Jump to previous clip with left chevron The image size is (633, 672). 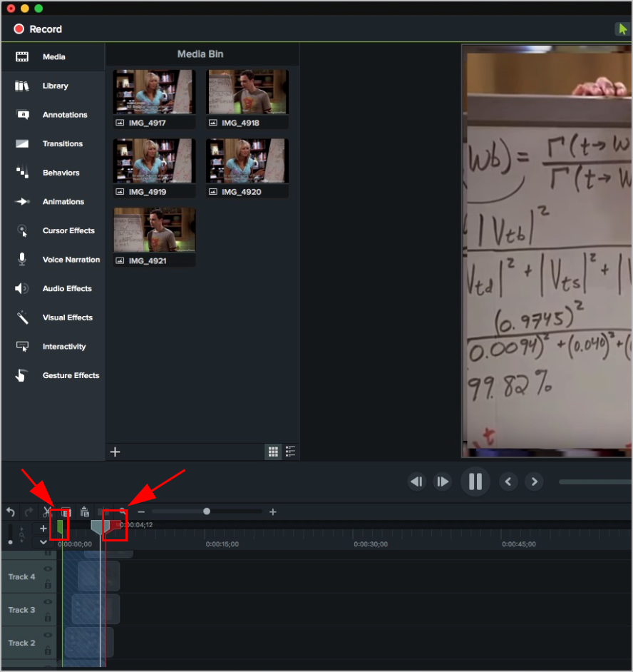(508, 482)
